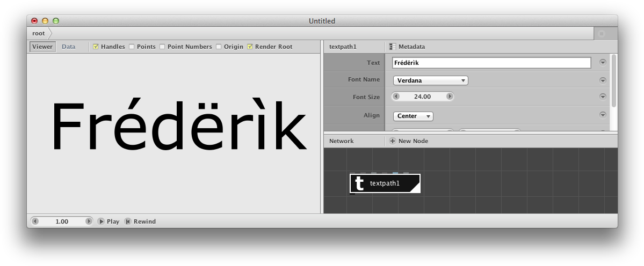The width and height of the screenshot is (644, 266).
Task: Decrease Font Size with left stepper arrow
Action: pyautogui.click(x=396, y=97)
